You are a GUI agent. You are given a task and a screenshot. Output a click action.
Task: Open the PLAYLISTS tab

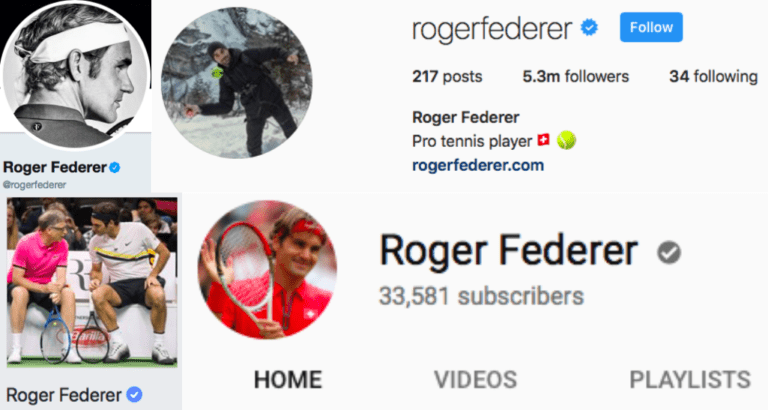[x=690, y=380]
